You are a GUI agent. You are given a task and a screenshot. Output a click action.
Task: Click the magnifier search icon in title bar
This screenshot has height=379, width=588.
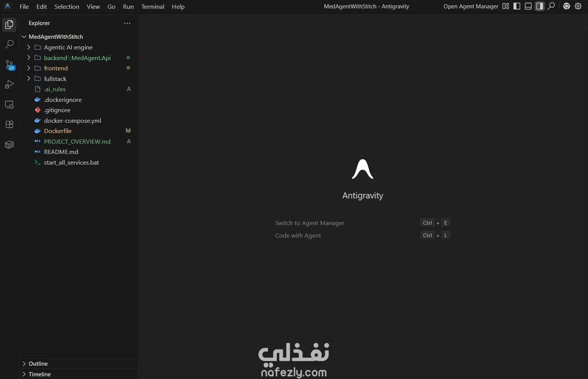pyautogui.click(x=551, y=6)
